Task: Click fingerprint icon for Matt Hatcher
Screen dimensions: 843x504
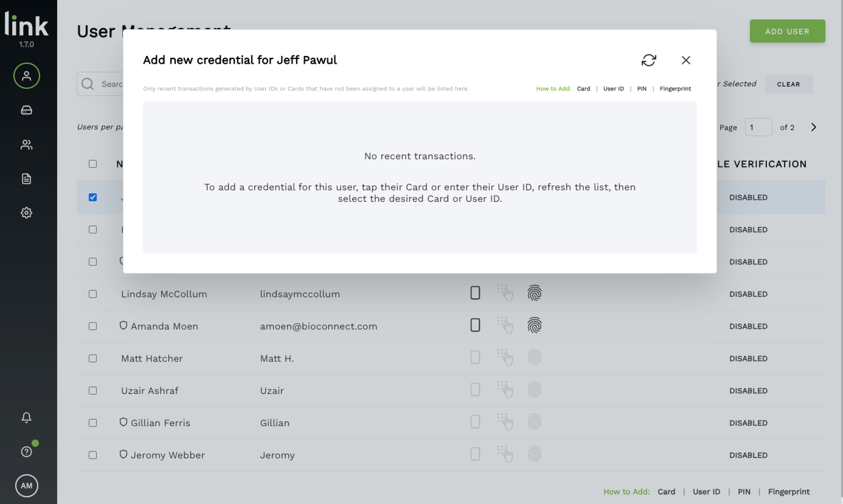Action: 534,357
